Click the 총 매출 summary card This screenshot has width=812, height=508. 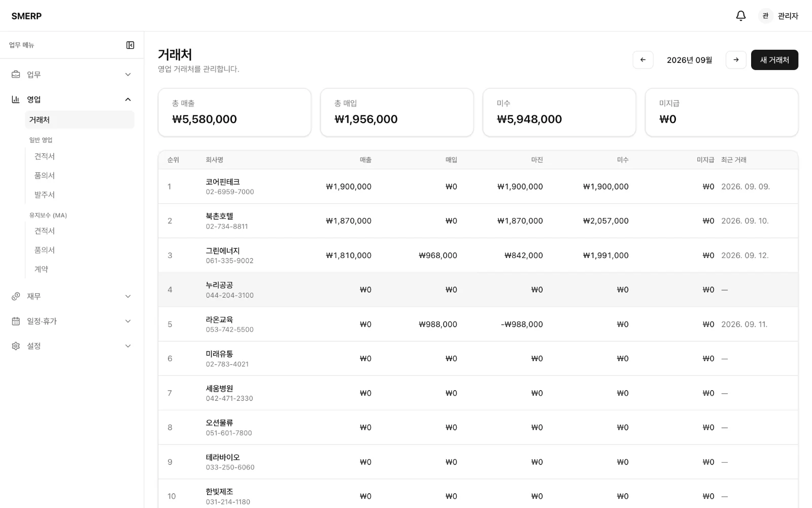(234, 112)
